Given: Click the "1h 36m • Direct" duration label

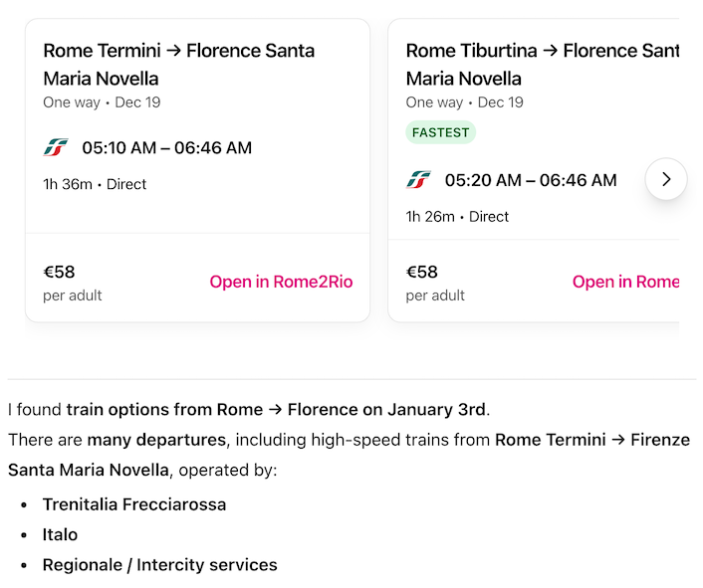Looking at the screenshot, I should point(95,184).
